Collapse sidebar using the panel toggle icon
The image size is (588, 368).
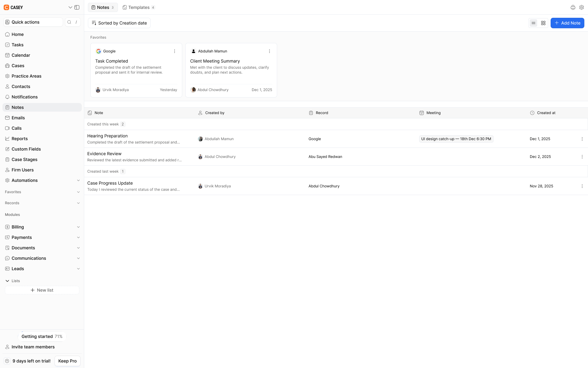tap(77, 7)
